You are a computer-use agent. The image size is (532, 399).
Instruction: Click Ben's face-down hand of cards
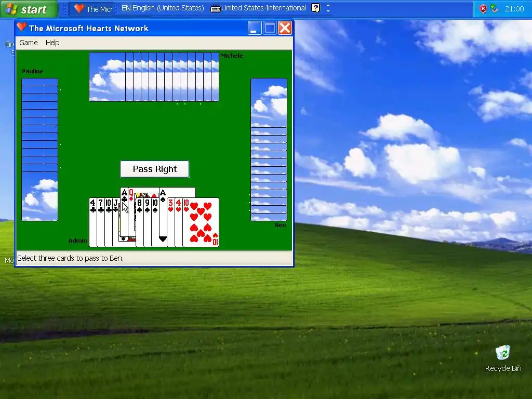(269, 150)
